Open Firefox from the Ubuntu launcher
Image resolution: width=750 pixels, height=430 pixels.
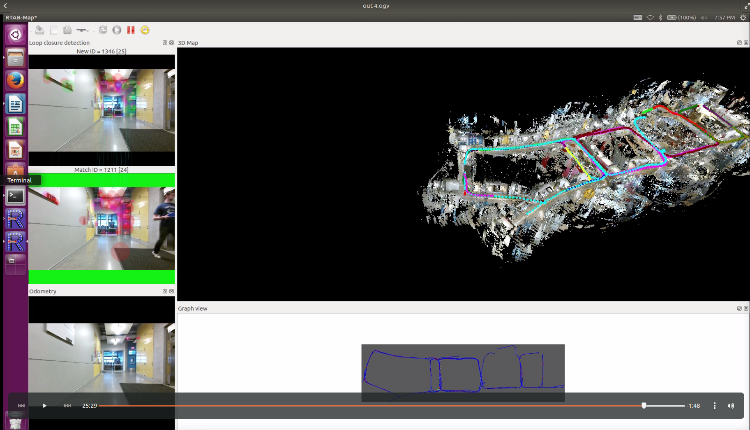pyautogui.click(x=15, y=80)
